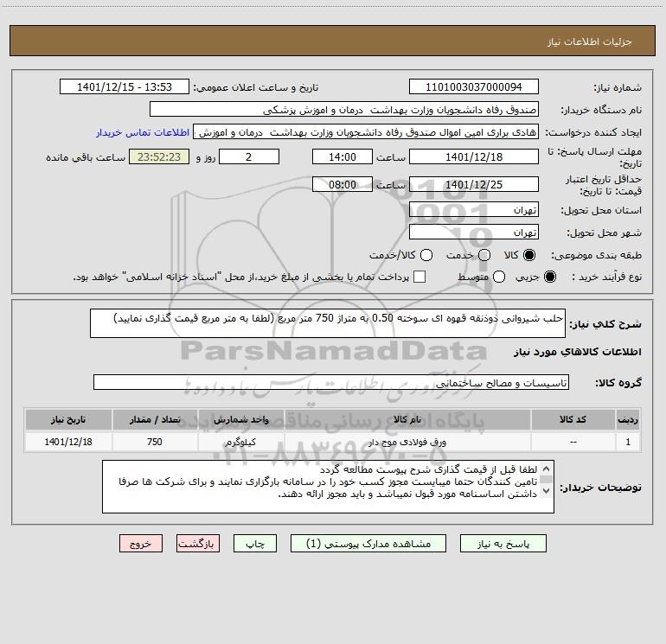Screen dimensions: 666x644
Task: Click the 'پاسخ به نیاز' button
Action: coord(503,544)
